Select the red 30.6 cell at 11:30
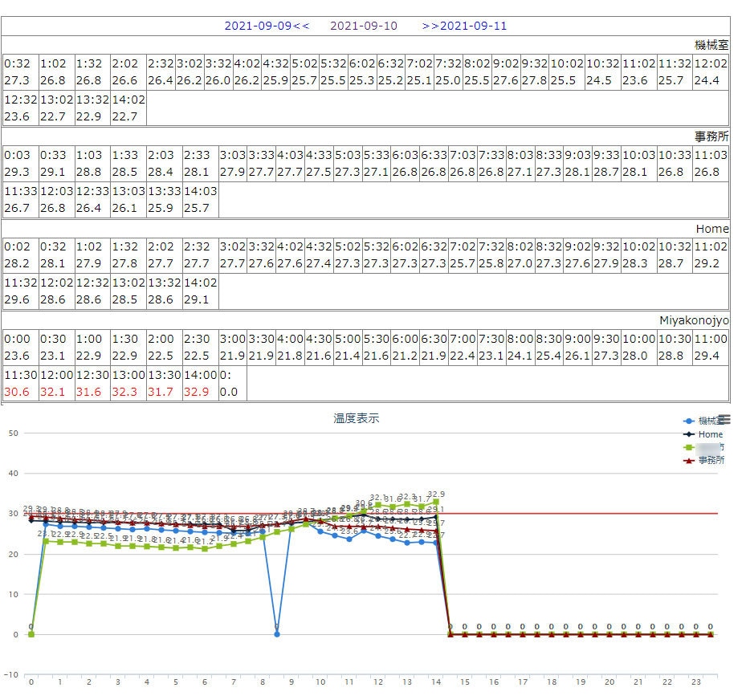Viewport: 746px width, 700px height. point(20,383)
